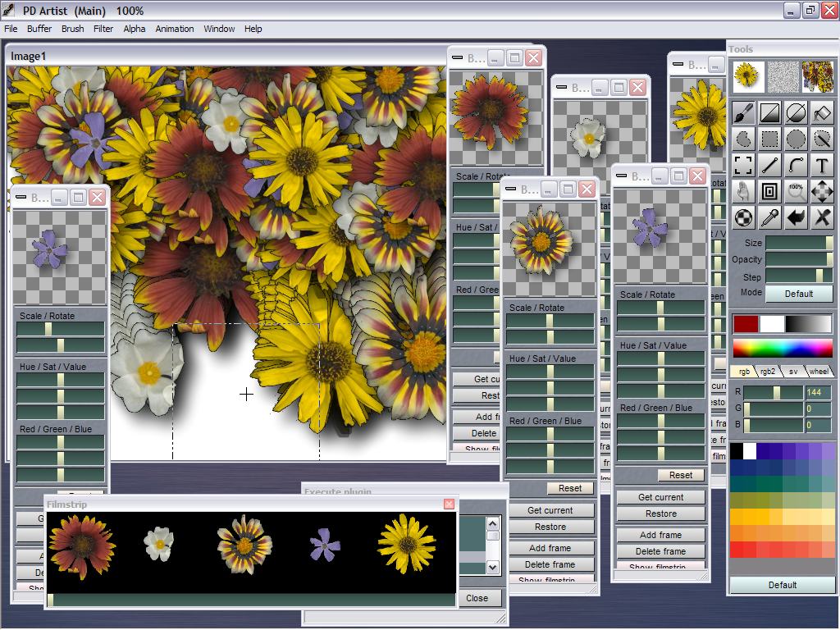Image resolution: width=840 pixels, height=630 pixels.
Task: Click Close in Execute plugin dialog
Action: point(477,598)
